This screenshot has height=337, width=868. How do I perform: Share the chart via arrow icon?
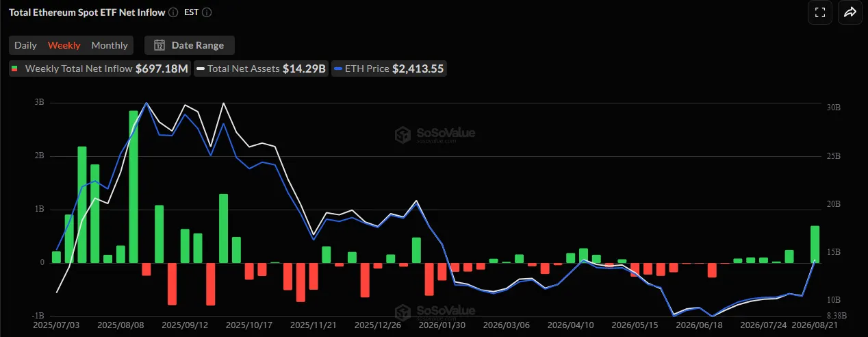[850, 12]
